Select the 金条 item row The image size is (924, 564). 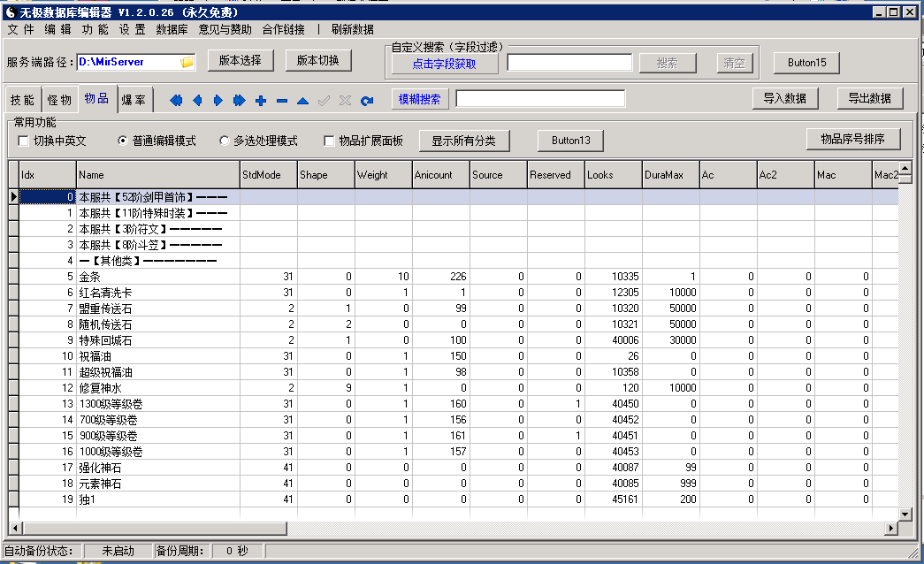(x=454, y=277)
